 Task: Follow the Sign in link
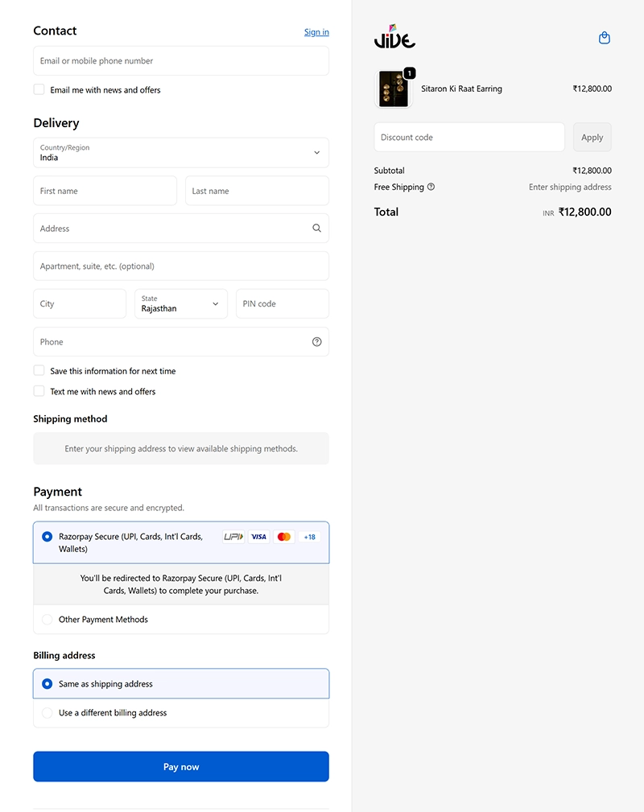pos(316,32)
